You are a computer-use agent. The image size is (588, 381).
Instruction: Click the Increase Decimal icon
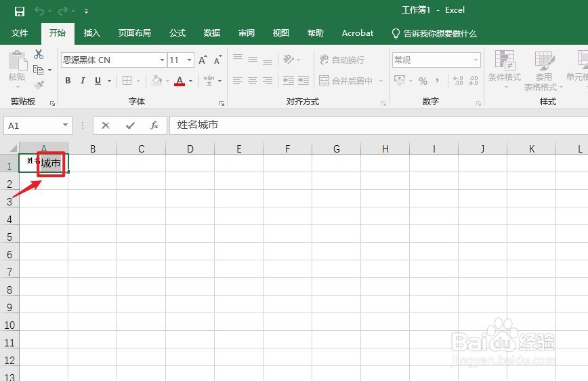458,80
